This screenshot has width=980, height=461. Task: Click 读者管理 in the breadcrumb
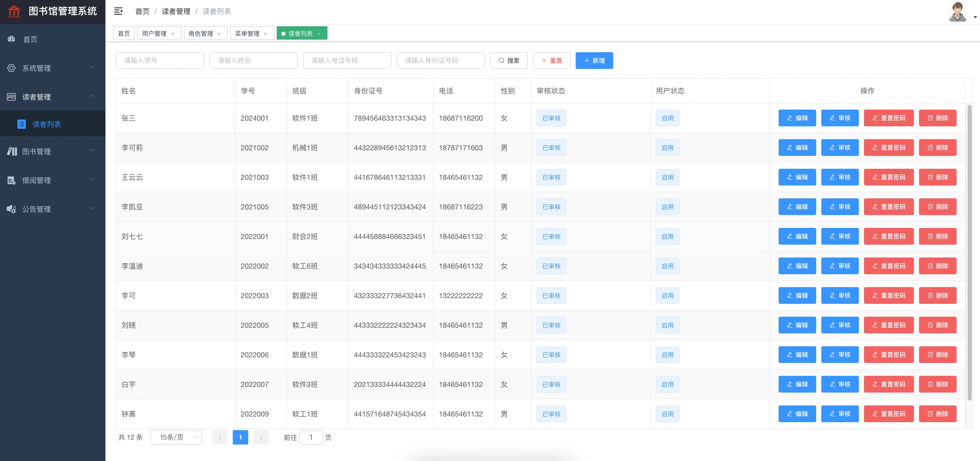(x=176, y=11)
